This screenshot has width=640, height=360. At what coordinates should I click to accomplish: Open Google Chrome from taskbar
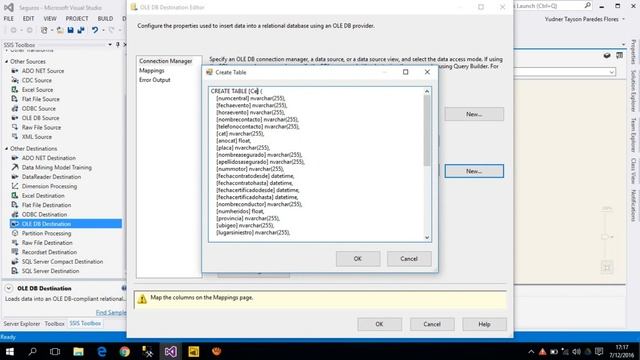point(124,351)
